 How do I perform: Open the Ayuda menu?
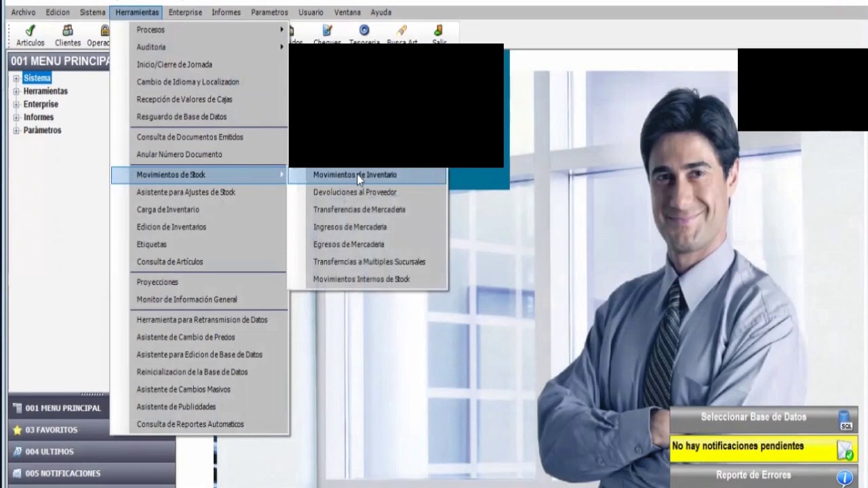pos(381,12)
